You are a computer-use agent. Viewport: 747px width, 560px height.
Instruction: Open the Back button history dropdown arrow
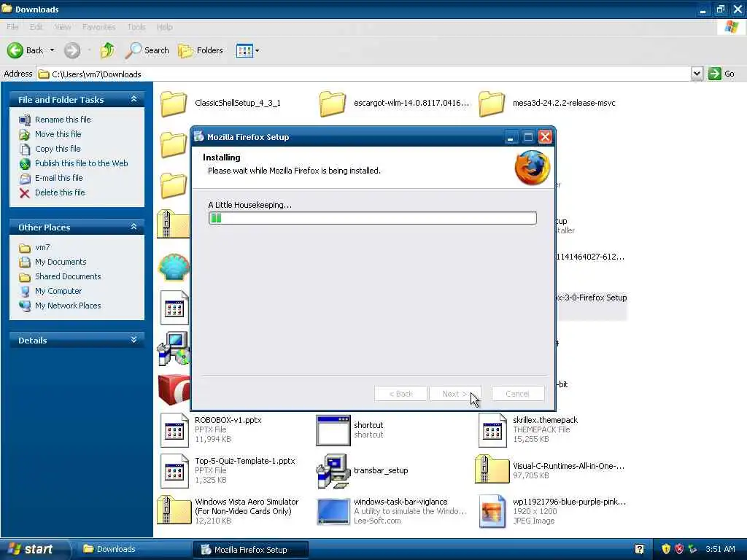[x=52, y=50]
